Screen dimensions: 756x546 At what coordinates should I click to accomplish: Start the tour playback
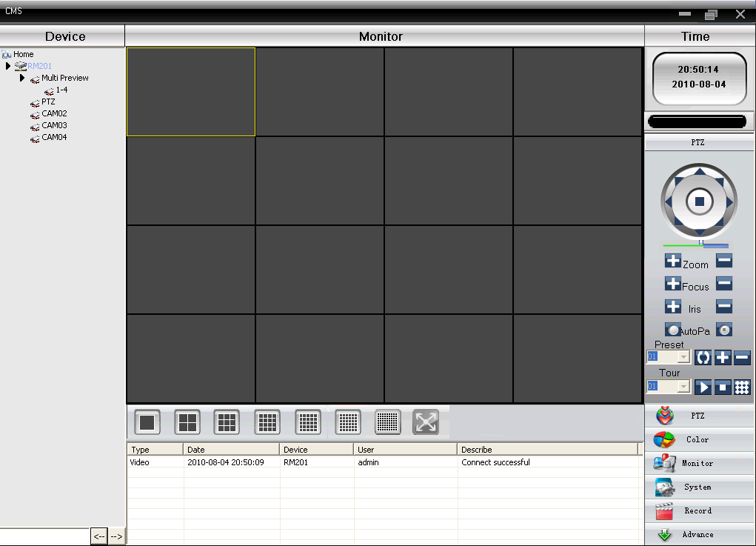pyautogui.click(x=703, y=387)
